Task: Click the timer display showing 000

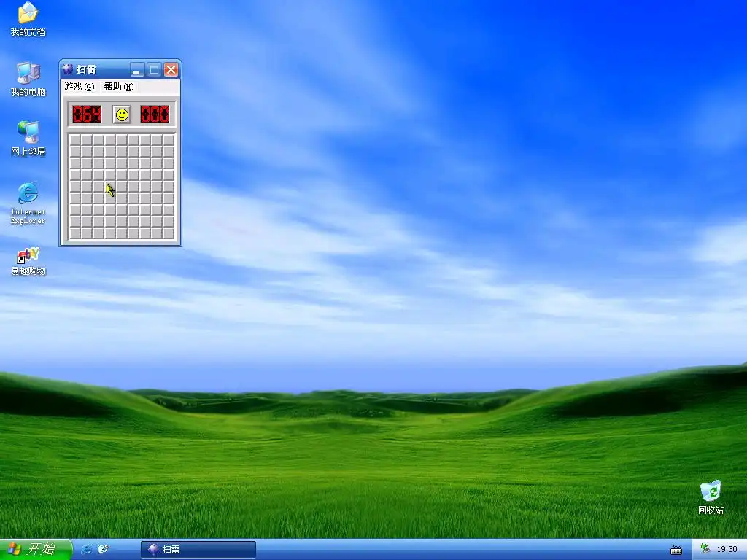Action: 155,114
